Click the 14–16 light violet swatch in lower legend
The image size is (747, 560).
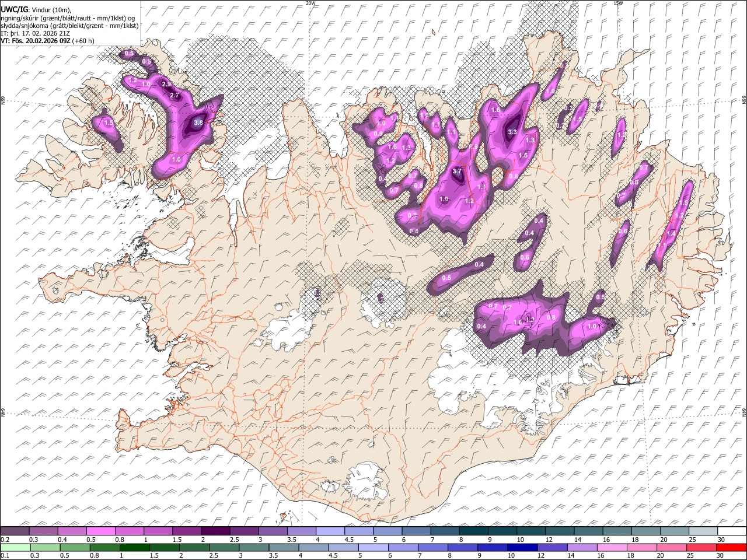pyautogui.click(x=582, y=547)
